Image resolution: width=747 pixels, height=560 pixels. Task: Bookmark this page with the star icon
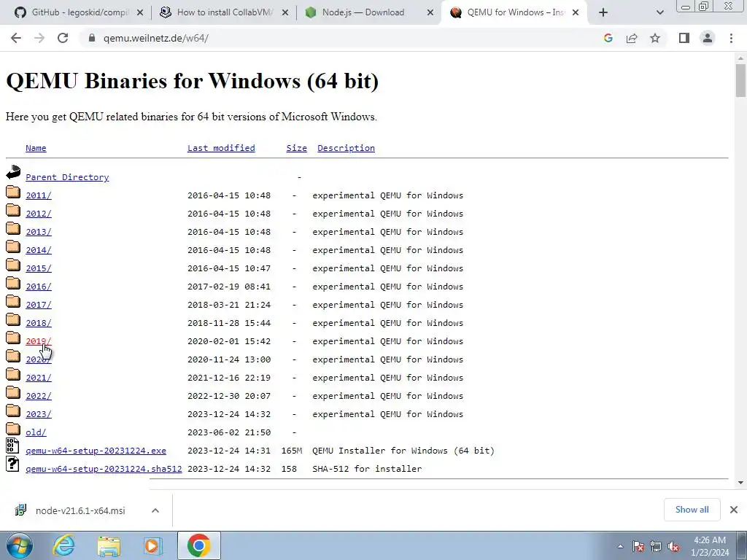pos(655,38)
